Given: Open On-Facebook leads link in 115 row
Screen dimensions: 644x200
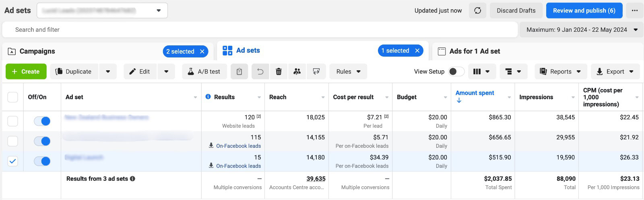Looking at the screenshot, I should (238, 146).
